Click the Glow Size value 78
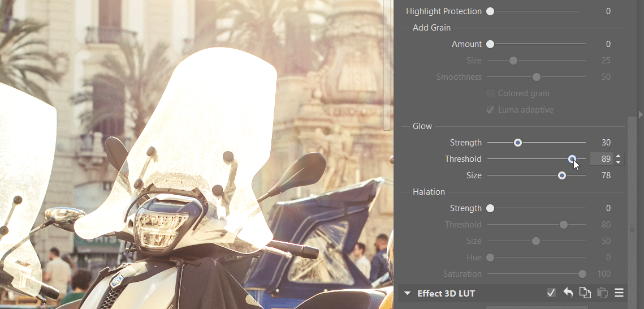 (606, 175)
